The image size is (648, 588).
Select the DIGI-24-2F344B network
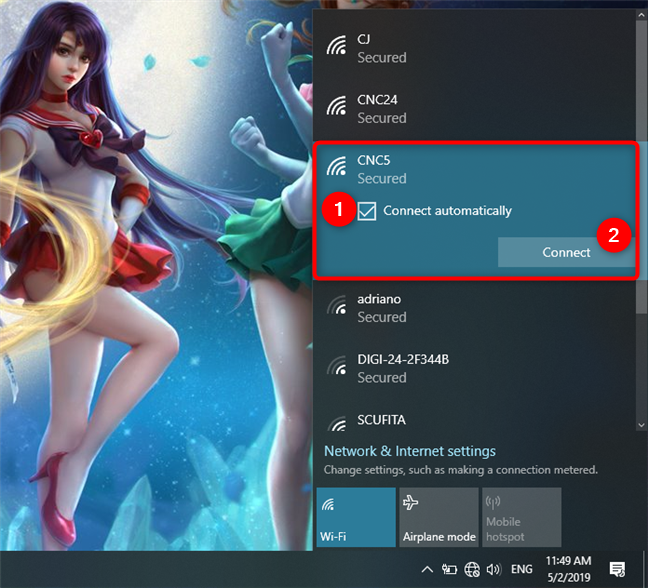[x=474, y=369]
